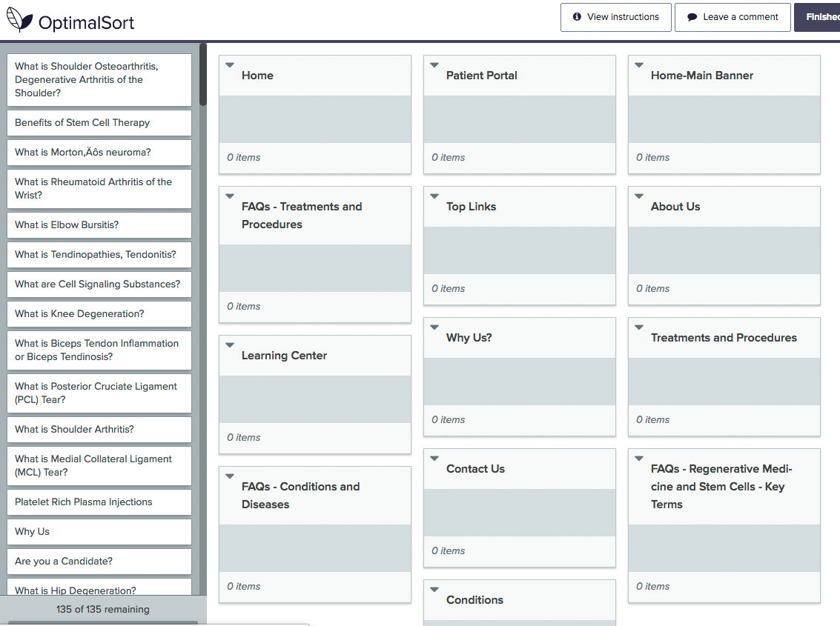
Task: Click the OptimalSort leaf logo icon
Action: tap(19, 20)
